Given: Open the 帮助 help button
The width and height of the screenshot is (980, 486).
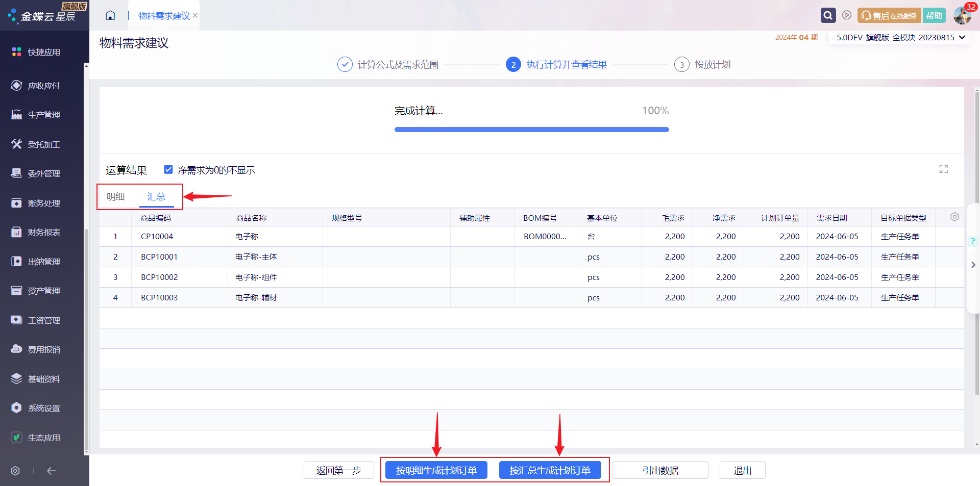Looking at the screenshot, I should click(x=934, y=16).
